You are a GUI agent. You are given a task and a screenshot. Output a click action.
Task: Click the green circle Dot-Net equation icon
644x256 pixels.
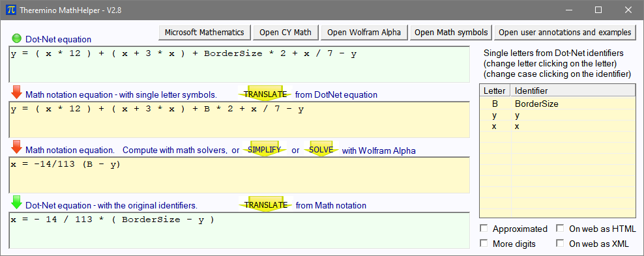coord(16,38)
